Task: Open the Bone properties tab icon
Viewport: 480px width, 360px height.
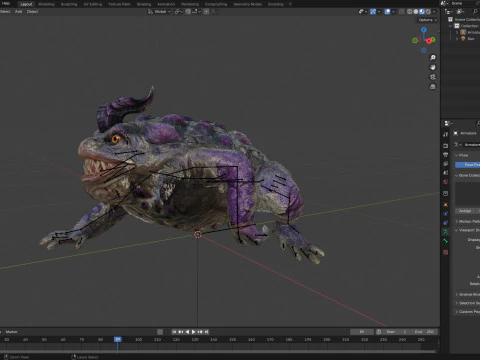Action: click(x=446, y=241)
